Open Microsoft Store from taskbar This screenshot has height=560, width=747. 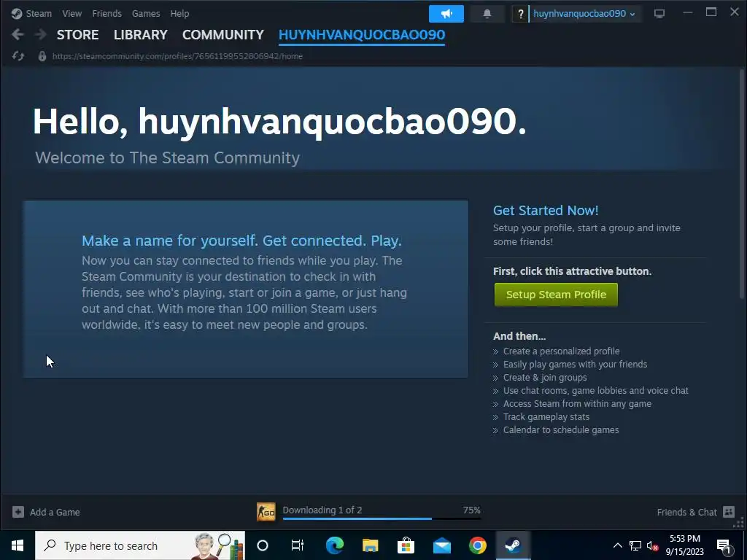coord(406,545)
